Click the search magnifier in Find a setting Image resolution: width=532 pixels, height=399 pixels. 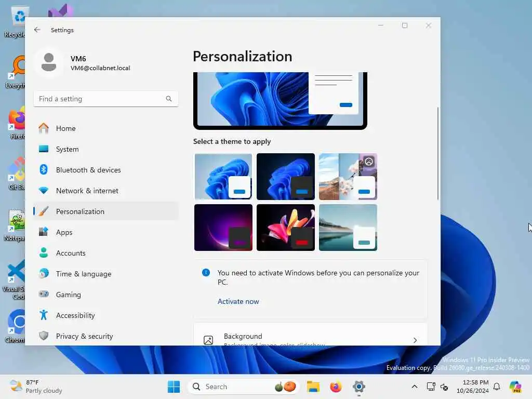169,99
